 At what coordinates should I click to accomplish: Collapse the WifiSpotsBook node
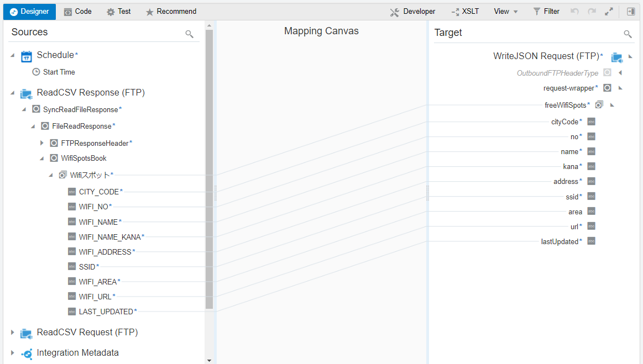42,159
